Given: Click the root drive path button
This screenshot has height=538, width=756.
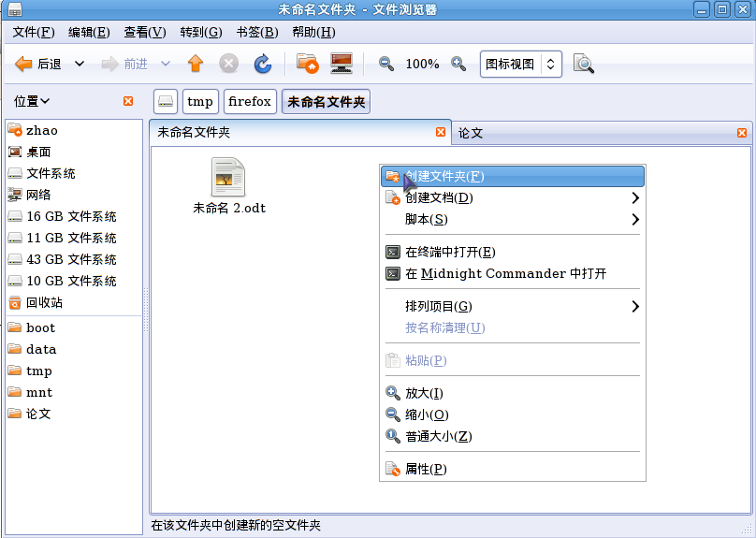Looking at the screenshot, I should [x=166, y=102].
